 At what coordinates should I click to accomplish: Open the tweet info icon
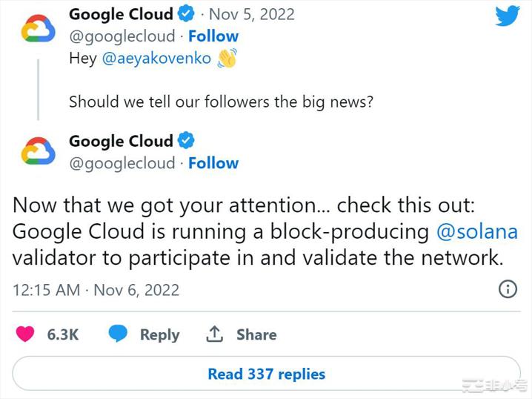click(508, 289)
